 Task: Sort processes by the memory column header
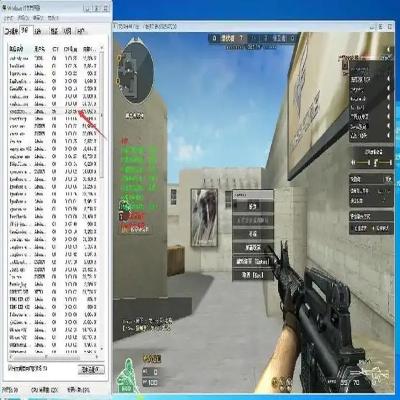pos(89,49)
